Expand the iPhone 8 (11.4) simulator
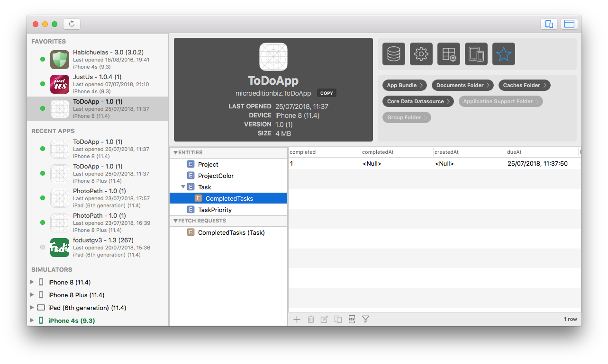 [32, 282]
